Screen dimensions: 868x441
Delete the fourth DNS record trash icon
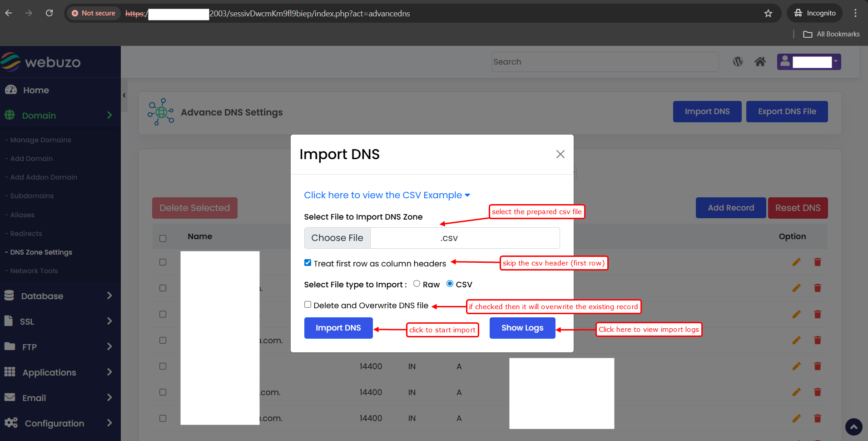tap(818, 340)
